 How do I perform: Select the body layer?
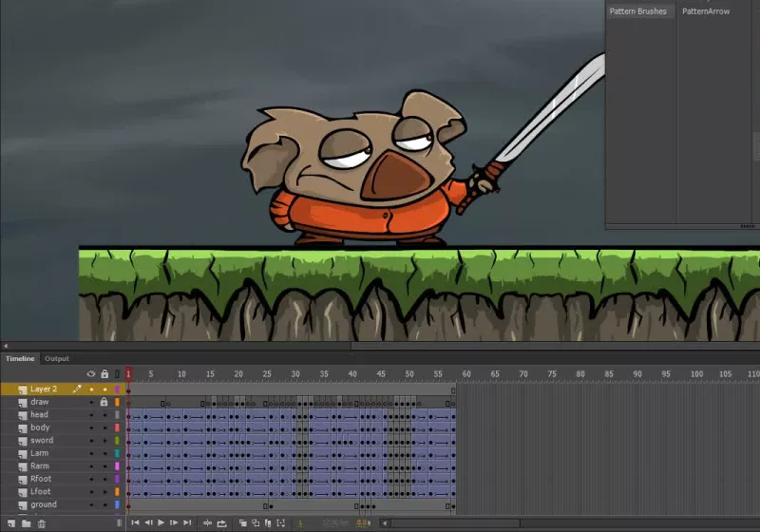tap(40, 427)
